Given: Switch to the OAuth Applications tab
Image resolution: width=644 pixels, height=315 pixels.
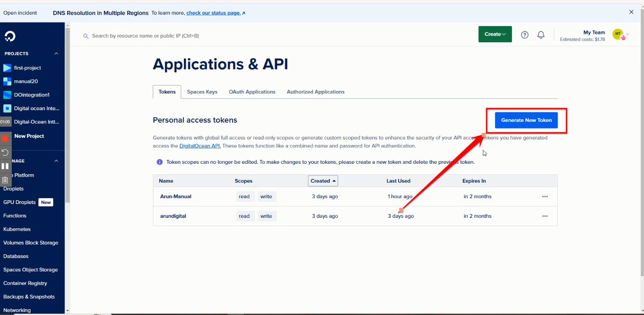Looking at the screenshot, I should point(252,92).
